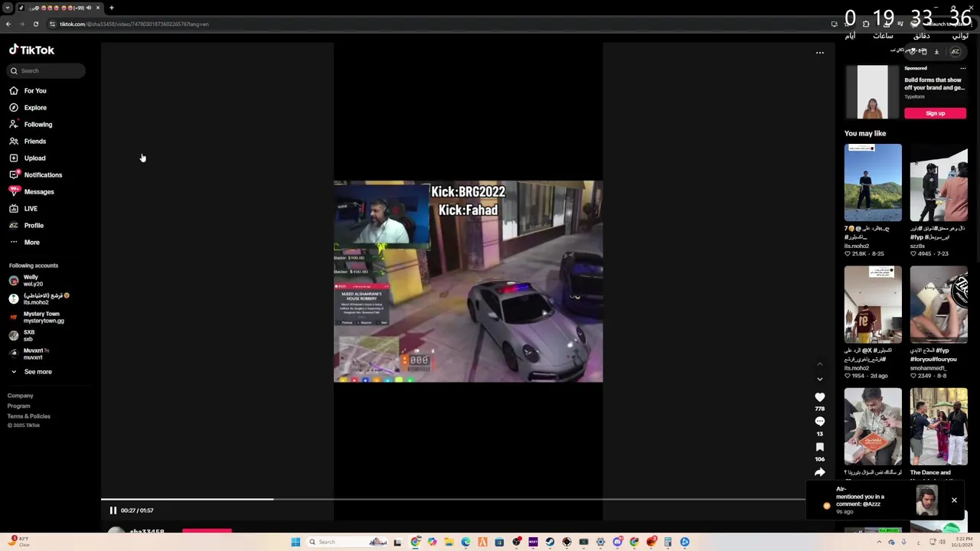The width and height of the screenshot is (980, 551).
Task: Open the browser tab list chevron
Action: point(8,8)
